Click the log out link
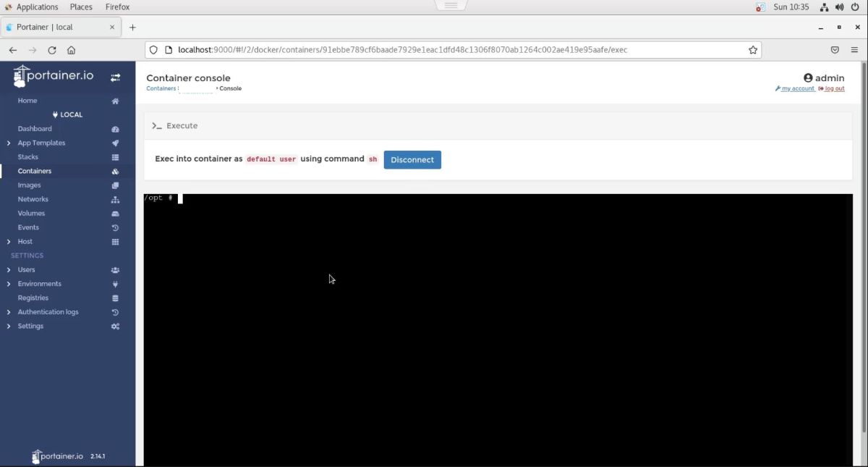 coord(834,88)
